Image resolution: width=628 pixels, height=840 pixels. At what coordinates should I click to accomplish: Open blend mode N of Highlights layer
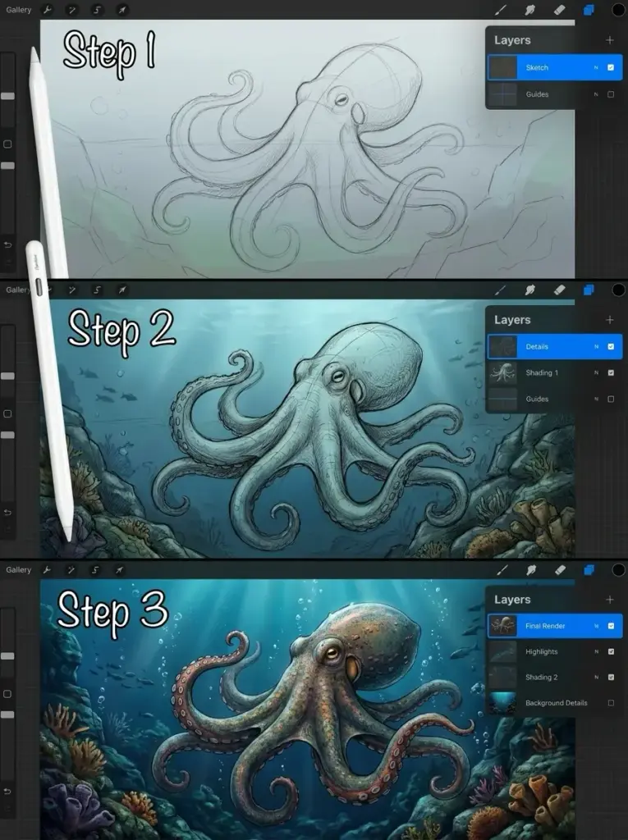click(596, 651)
